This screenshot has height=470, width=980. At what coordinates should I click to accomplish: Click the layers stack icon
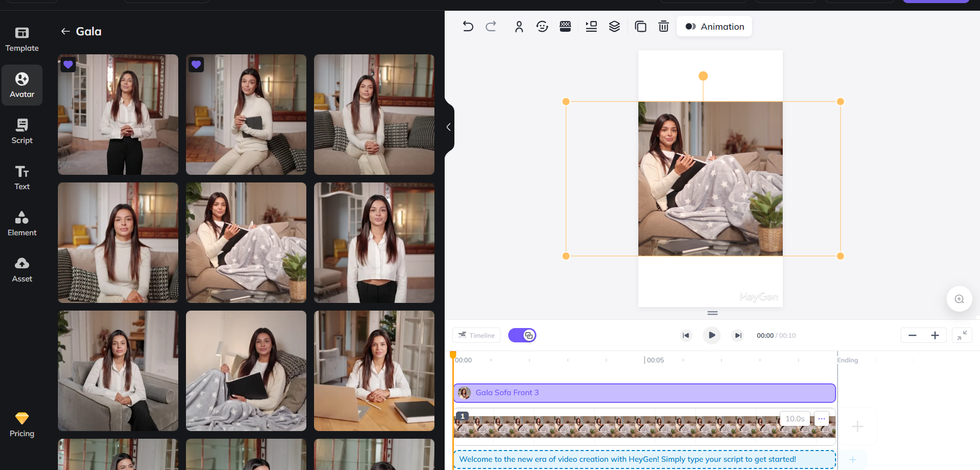[614, 27]
